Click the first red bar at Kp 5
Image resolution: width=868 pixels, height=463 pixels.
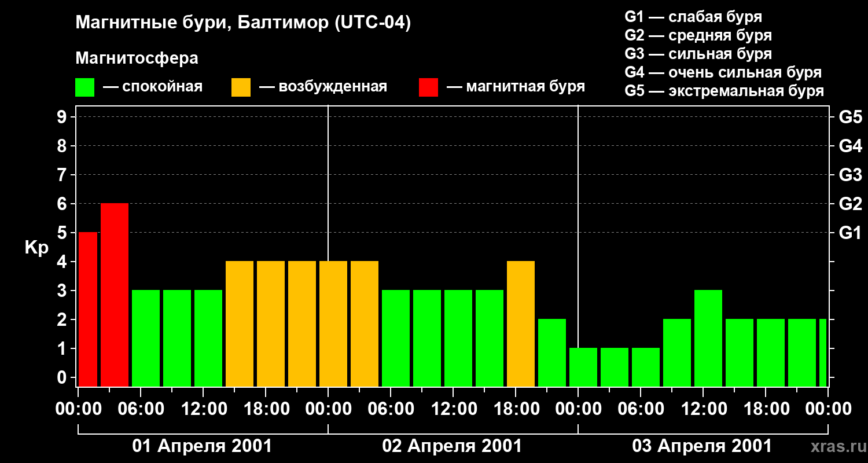pyautogui.click(x=88, y=310)
